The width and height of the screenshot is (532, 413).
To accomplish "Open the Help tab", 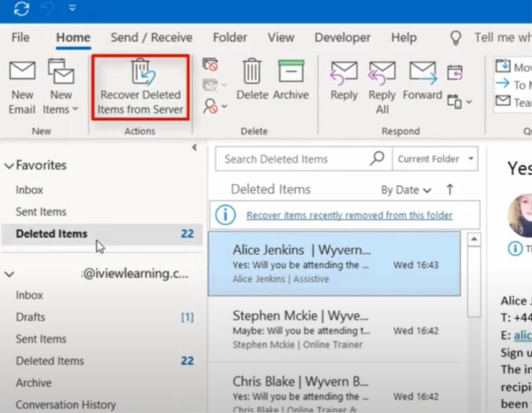I will point(403,37).
